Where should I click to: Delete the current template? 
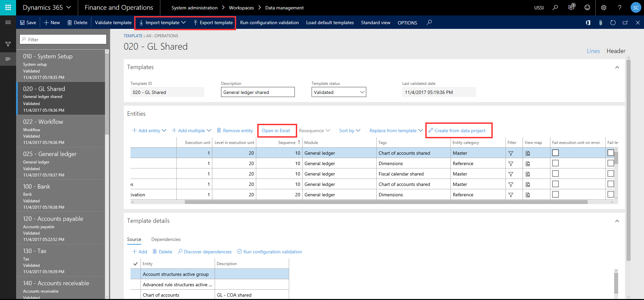(x=77, y=22)
